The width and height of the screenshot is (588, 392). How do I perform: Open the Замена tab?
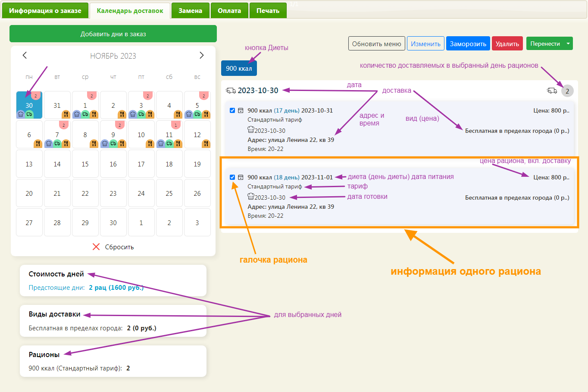[190, 11]
